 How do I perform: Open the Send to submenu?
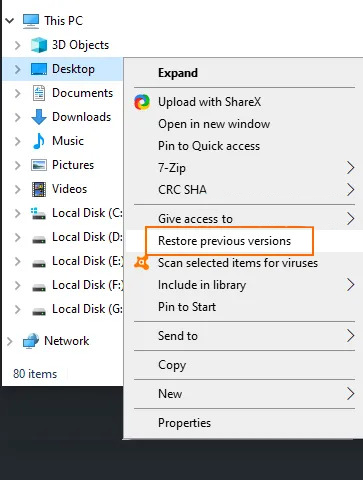pyautogui.click(x=243, y=336)
